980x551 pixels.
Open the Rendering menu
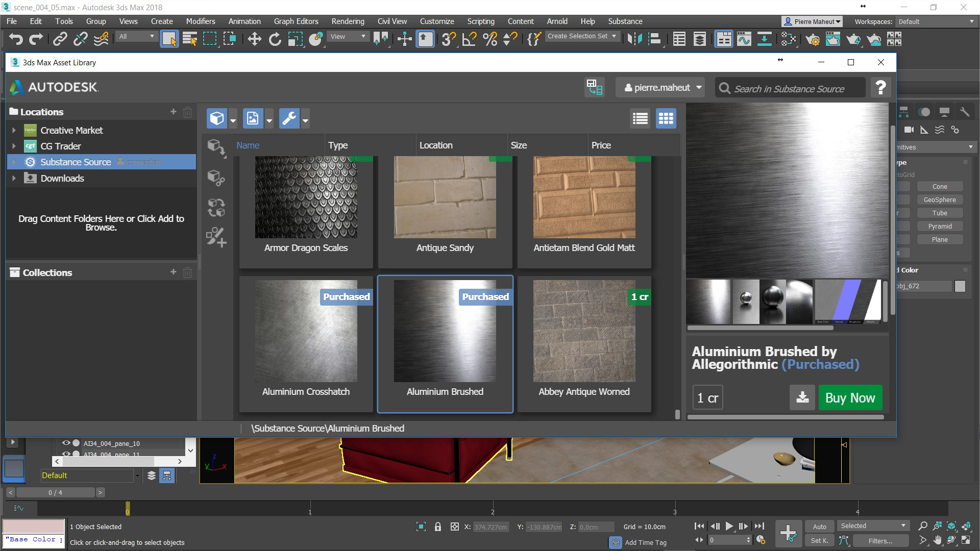point(348,21)
